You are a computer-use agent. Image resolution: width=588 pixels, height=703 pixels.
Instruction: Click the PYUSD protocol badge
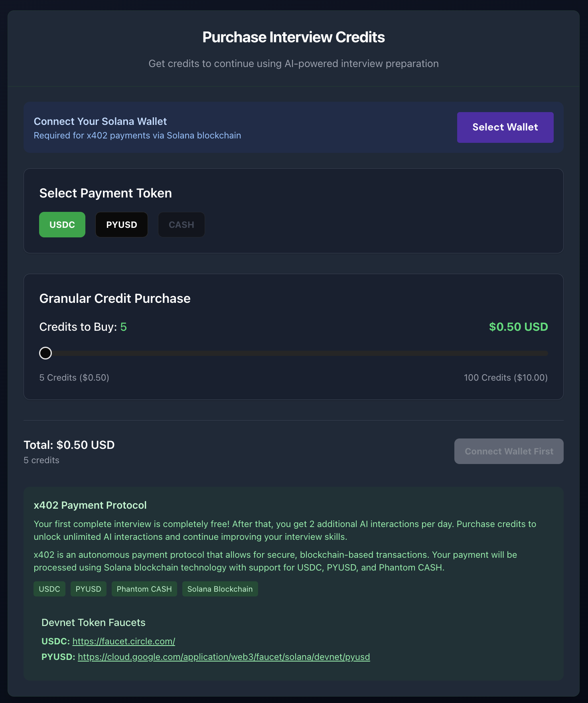tap(88, 588)
